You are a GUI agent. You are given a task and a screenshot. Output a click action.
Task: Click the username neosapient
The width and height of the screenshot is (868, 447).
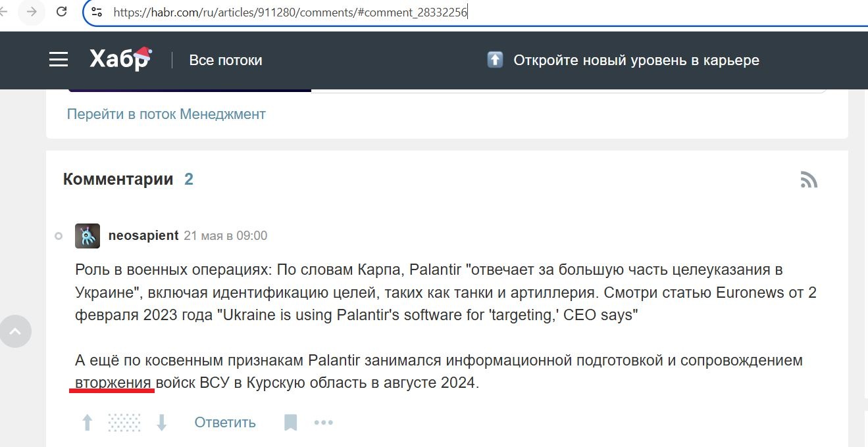click(143, 235)
